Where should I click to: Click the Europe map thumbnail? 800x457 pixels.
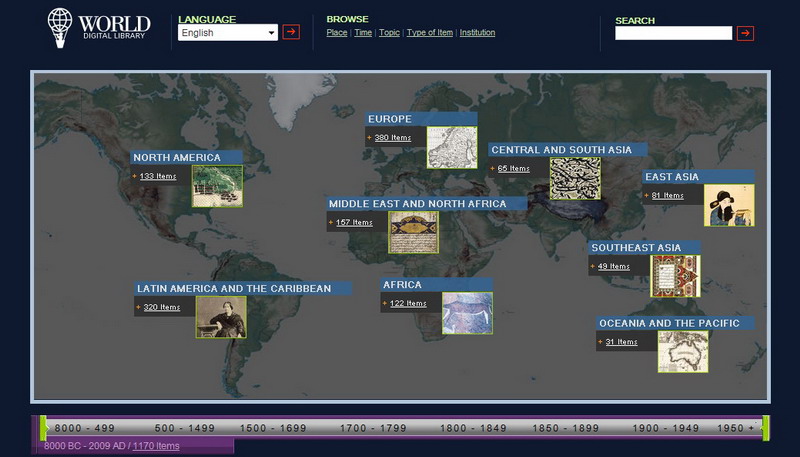[452, 147]
